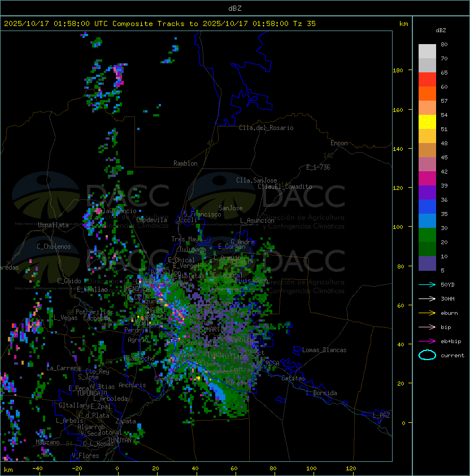Viewport: 470px width, 476px height.
Task: Click the Composite Tracks timestamp header text
Action: point(160,24)
